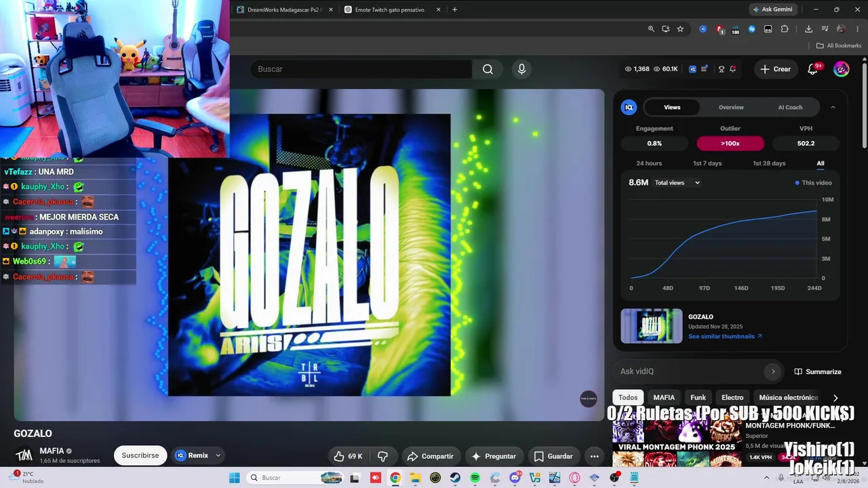Open the AI Coach tab
Viewport: 868px width, 488px height.
click(790, 107)
